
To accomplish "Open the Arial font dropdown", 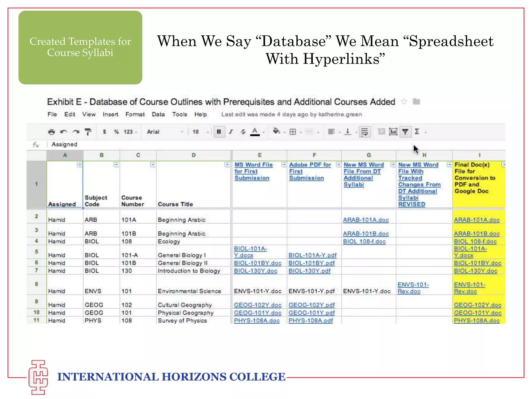I will [x=165, y=132].
